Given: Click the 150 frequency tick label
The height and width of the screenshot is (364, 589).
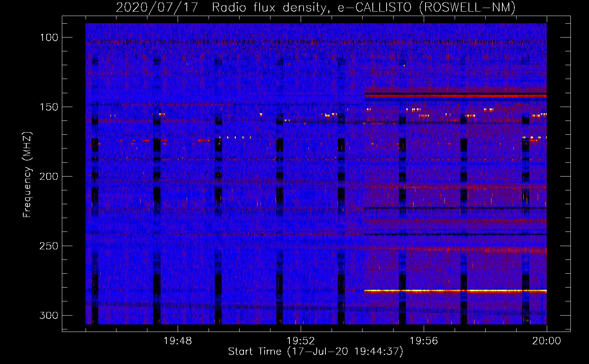Looking at the screenshot, I should [49, 107].
